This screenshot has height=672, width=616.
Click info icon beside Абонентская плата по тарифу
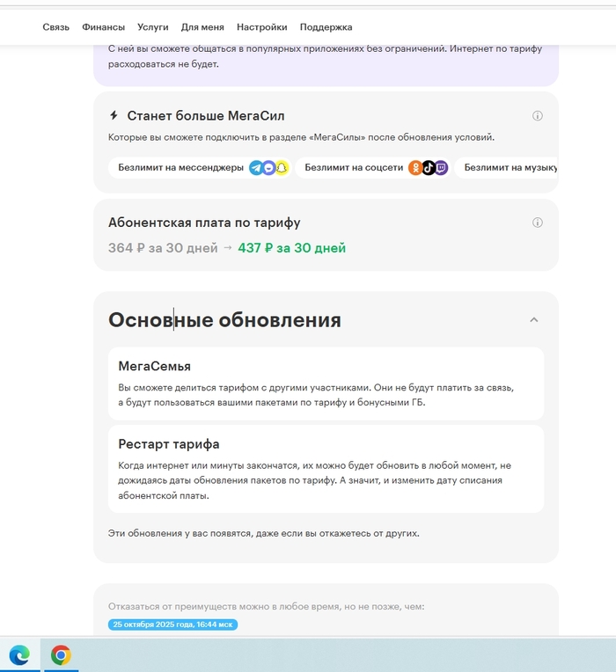[537, 223]
